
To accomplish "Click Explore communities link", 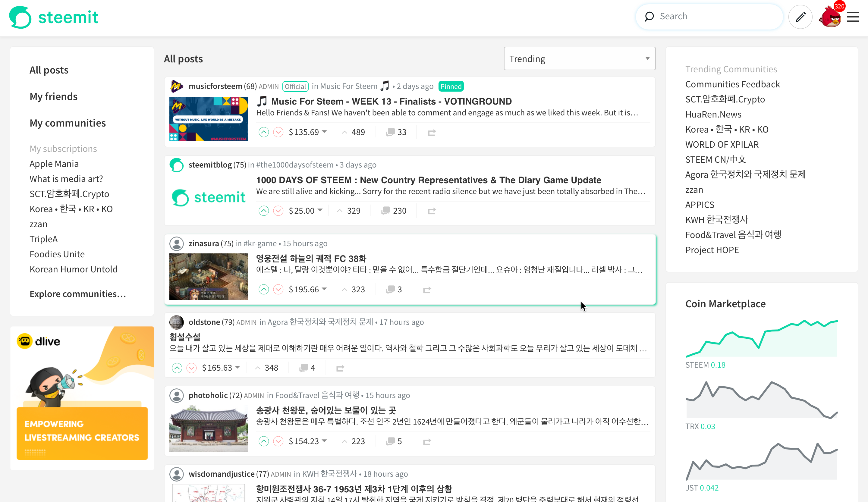I will click(x=78, y=294).
